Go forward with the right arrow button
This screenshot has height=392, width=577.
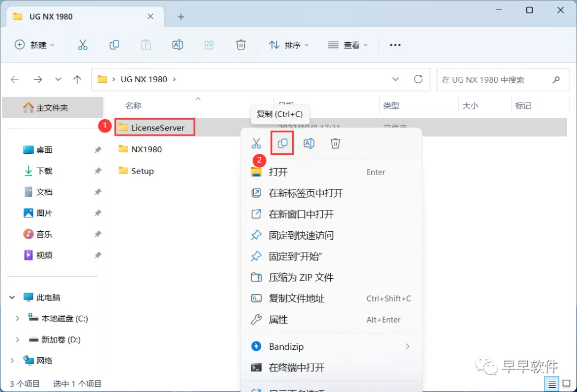click(x=37, y=80)
